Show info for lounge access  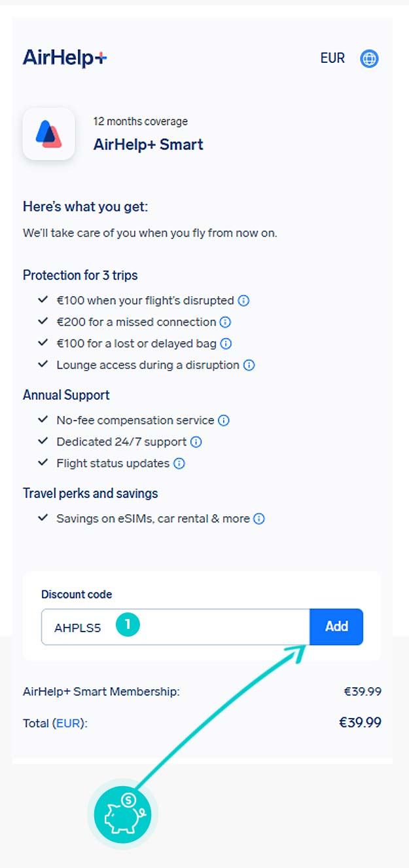(249, 365)
